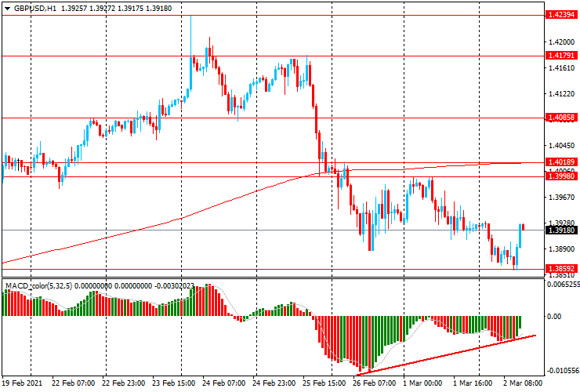Click the GBPUSD,H1 chart title text

tap(35, 8)
